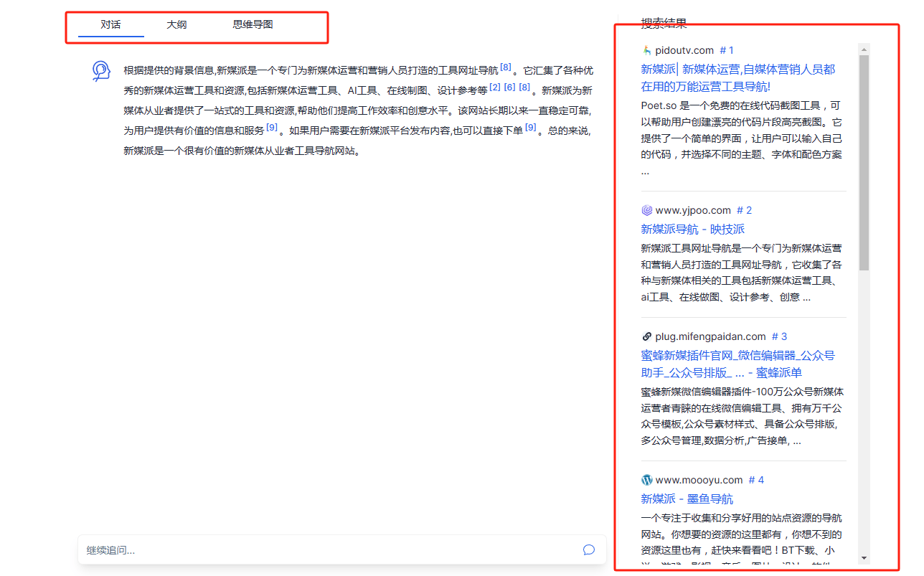This screenshot has height=576, width=924.
Task: Click the scrollbar up arrow in search results
Action: point(864,49)
